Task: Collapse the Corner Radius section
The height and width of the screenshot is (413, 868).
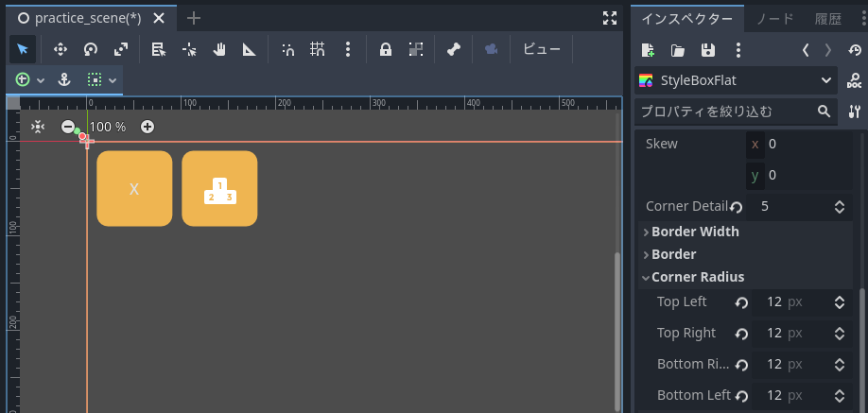Action: pos(697,277)
